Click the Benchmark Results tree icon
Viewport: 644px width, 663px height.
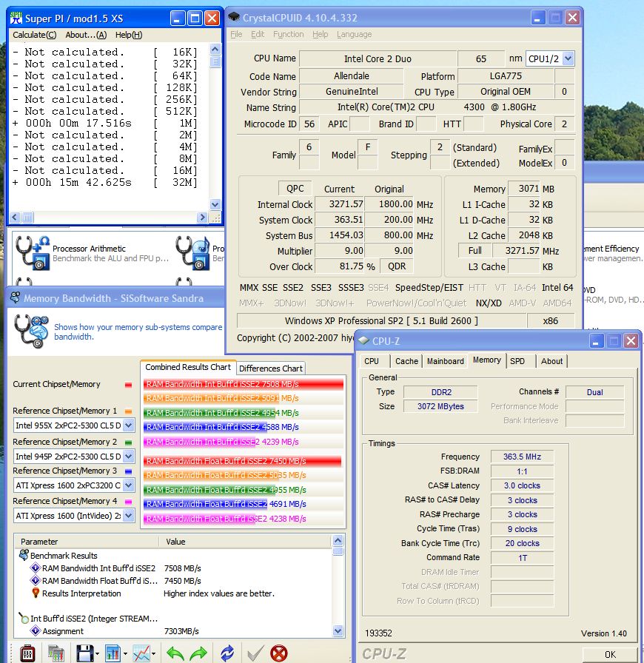pyautogui.click(x=24, y=555)
